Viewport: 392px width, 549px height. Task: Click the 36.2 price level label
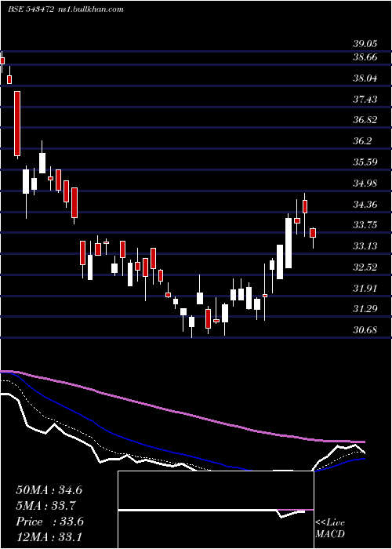(362, 141)
